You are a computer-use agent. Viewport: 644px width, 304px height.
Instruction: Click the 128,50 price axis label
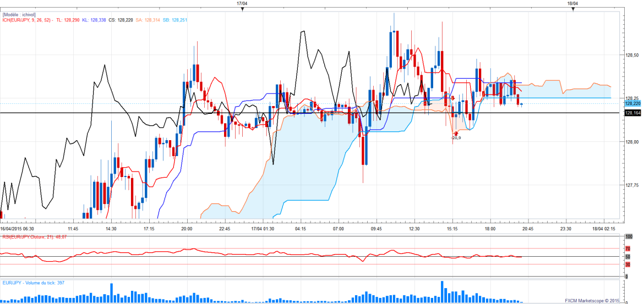click(x=632, y=55)
